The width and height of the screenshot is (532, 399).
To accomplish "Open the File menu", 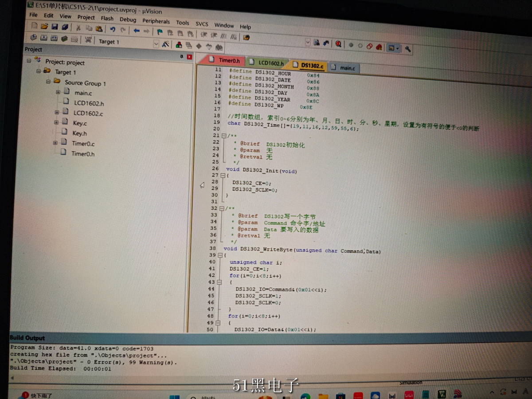I will 34,15.
